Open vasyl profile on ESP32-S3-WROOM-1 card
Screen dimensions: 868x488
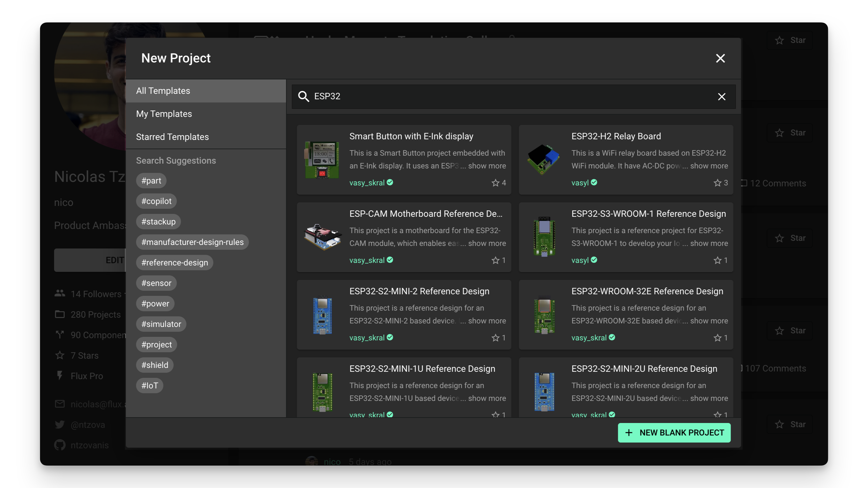coord(580,260)
